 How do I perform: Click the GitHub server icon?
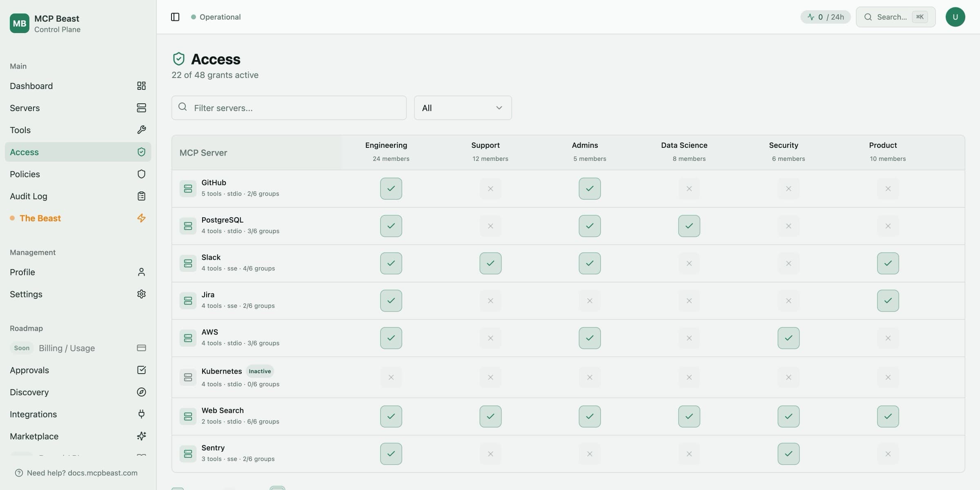tap(188, 189)
